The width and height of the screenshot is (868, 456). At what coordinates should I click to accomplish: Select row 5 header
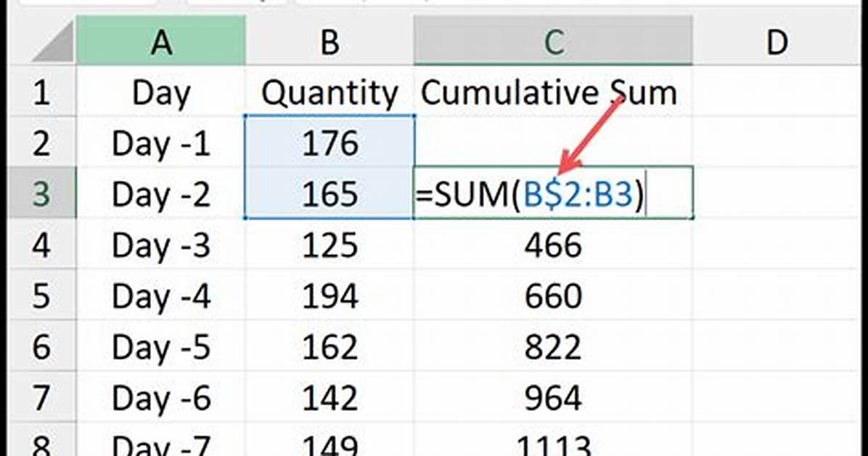[x=43, y=295]
